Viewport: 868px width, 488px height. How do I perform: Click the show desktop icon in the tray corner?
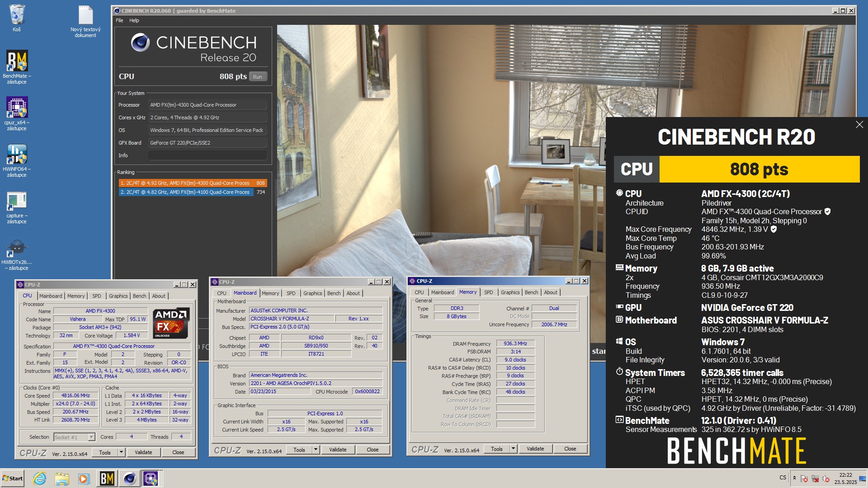(863, 479)
